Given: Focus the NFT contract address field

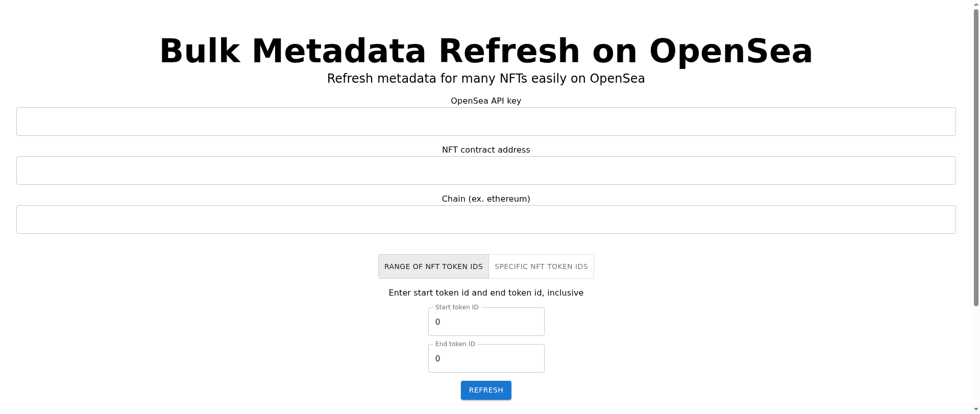Looking at the screenshot, I should [x=486, y=171].
